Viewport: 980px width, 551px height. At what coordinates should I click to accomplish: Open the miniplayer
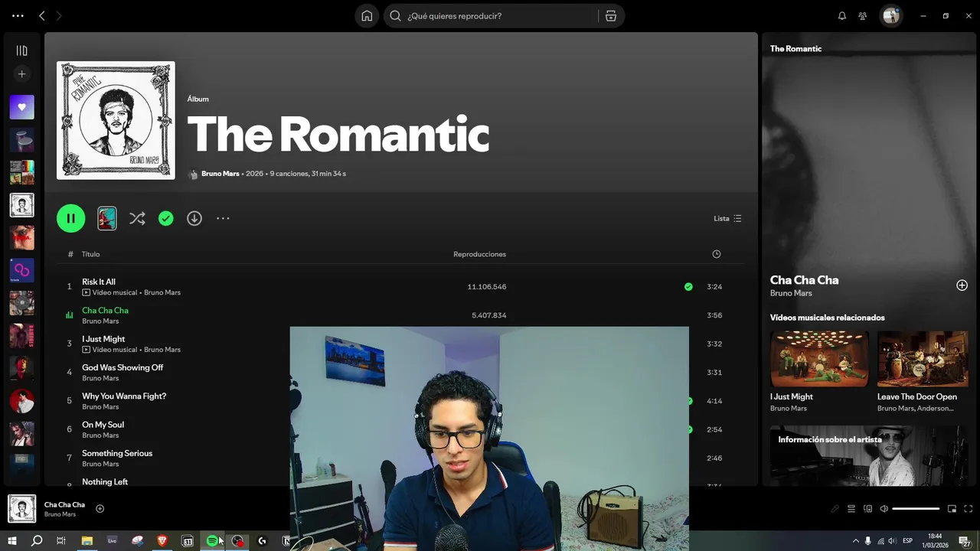952,509
